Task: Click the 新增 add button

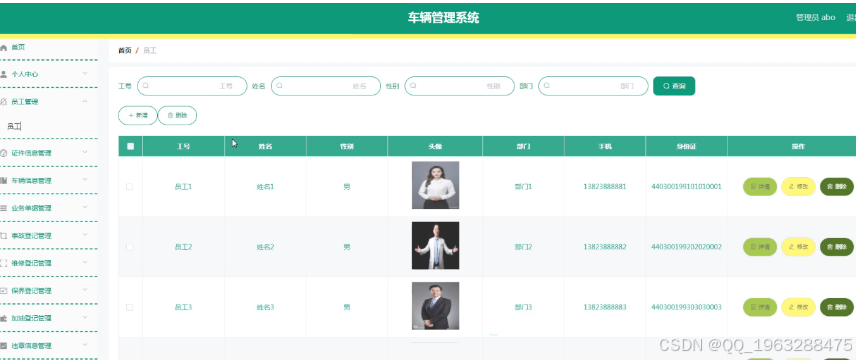Action: pyautogui.click(x=138, y=115)
